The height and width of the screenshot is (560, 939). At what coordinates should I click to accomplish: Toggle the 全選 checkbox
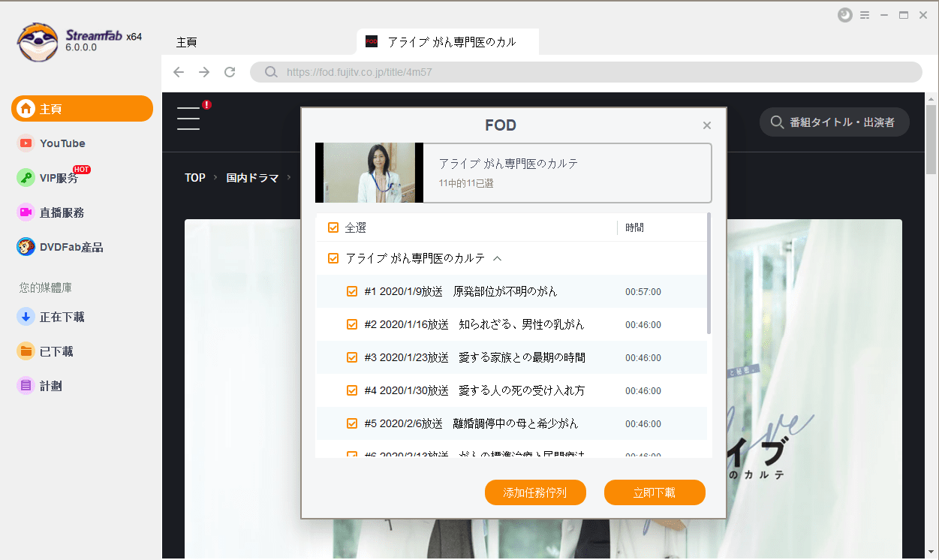pos(333,227)
